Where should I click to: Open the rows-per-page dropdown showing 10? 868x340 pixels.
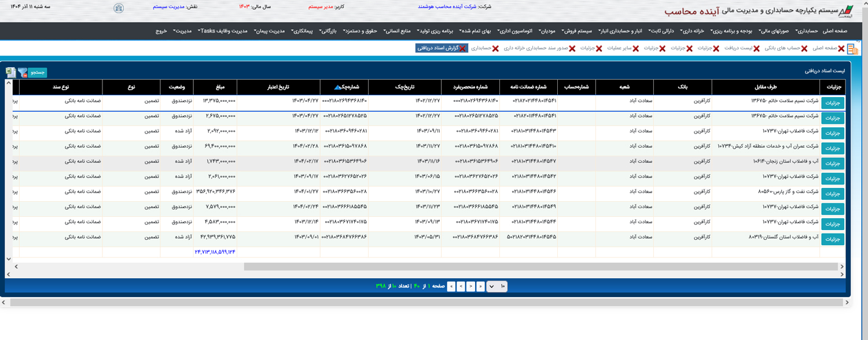pos(496,286)
